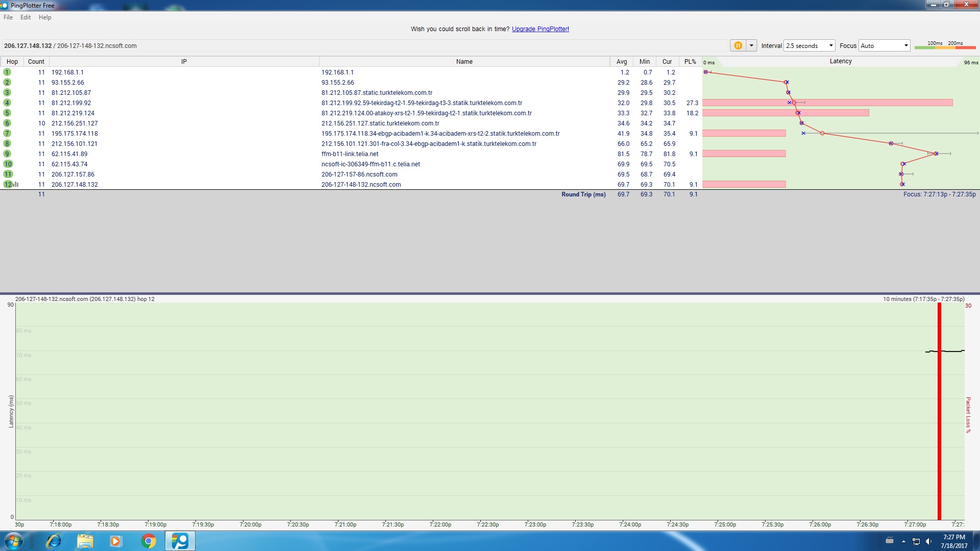Image resolution: width=980 pixels, height=551 pixels.
Task: Select hop 5 green circle icon
Action: pos(7,113)
